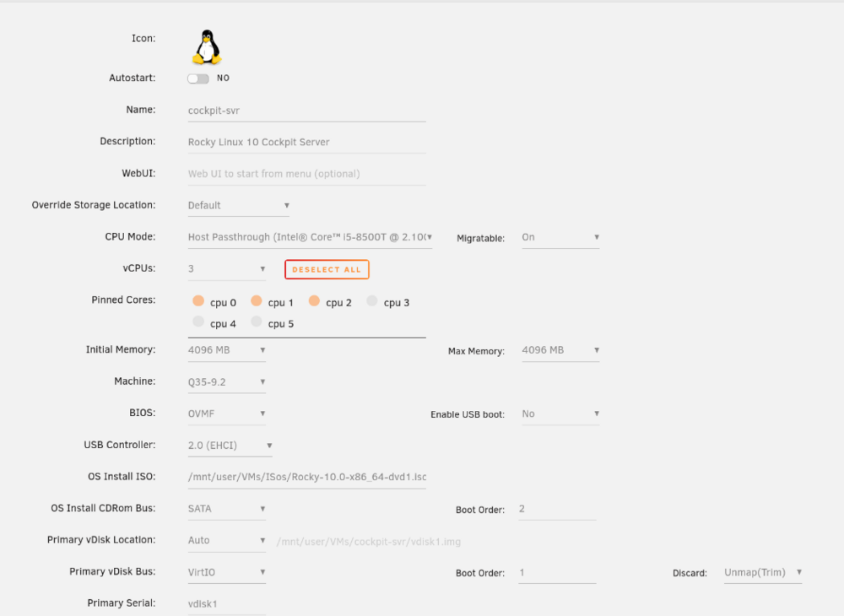Open Override Storage Location dropdown
844x616 pixels.
tap(239, 206)
